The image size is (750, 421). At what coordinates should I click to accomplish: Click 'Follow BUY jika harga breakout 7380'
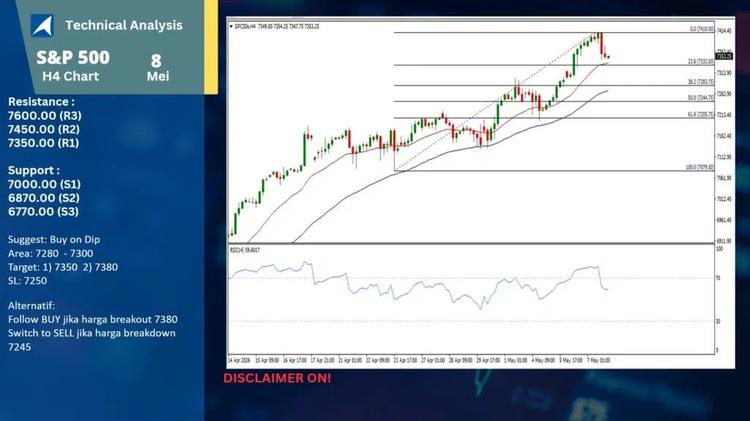(93, 320)
